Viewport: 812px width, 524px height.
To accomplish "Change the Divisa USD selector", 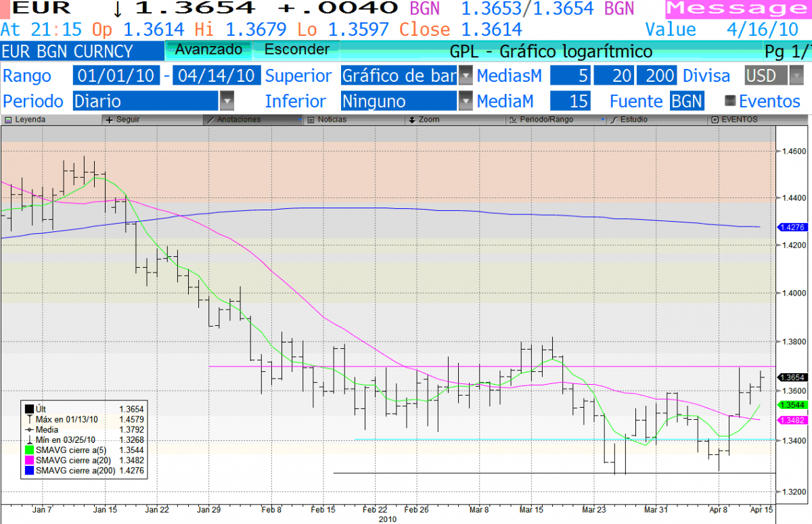I will pos(771,76).
